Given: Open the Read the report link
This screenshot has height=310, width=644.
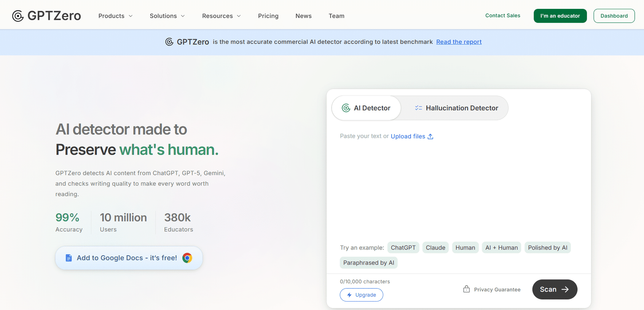Looking at the screenshot, I should pyautogui.click(x=459, y=42).
